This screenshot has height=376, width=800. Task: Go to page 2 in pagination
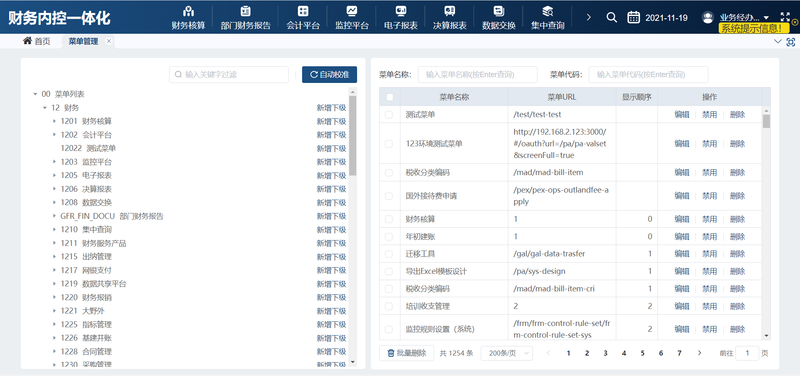[x=587, y=353]
